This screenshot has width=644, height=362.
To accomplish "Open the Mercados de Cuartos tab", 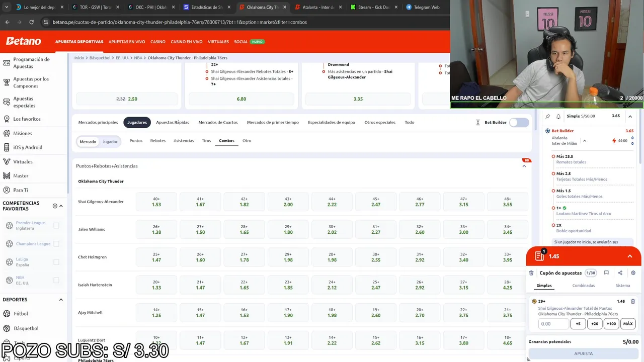I will point(218,122).
